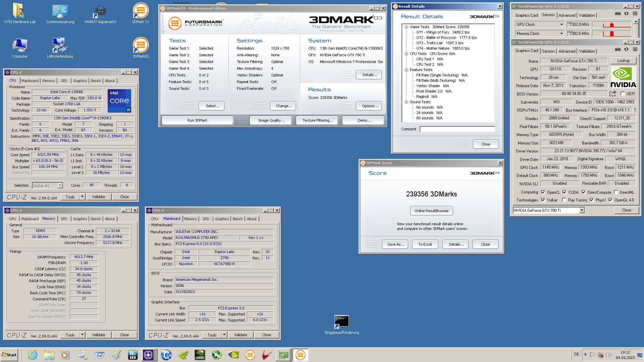Click the Lookup button in GPU-Z
This screenshot has width=644, height=362.
[624, 61]
